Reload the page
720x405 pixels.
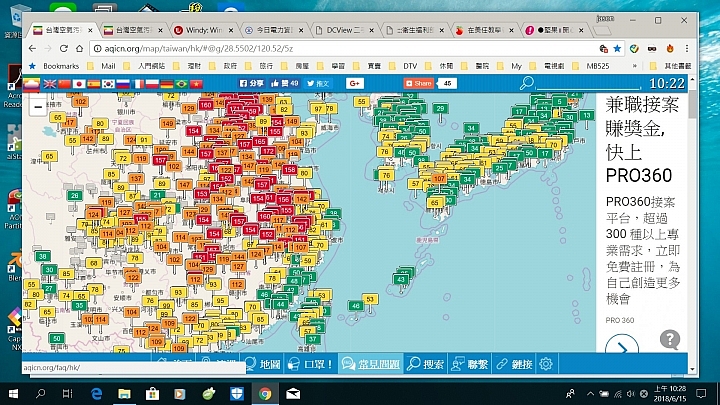(63, 48)
